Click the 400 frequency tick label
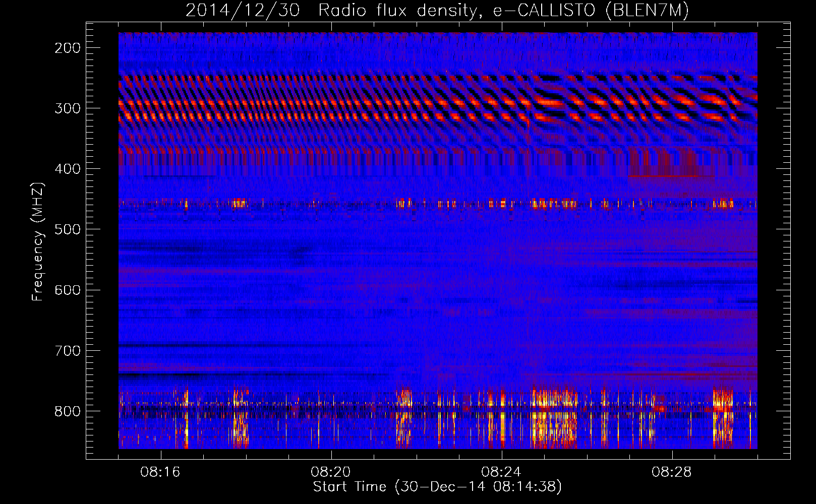The height and width of the screenshot is (504, 816). (x=68, y=169)
